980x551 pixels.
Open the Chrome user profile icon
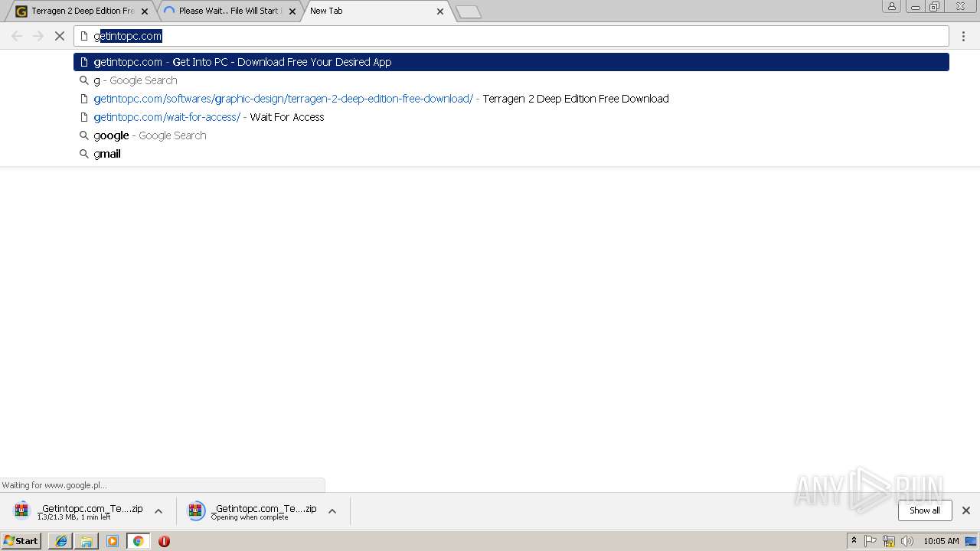click(892, 6)
